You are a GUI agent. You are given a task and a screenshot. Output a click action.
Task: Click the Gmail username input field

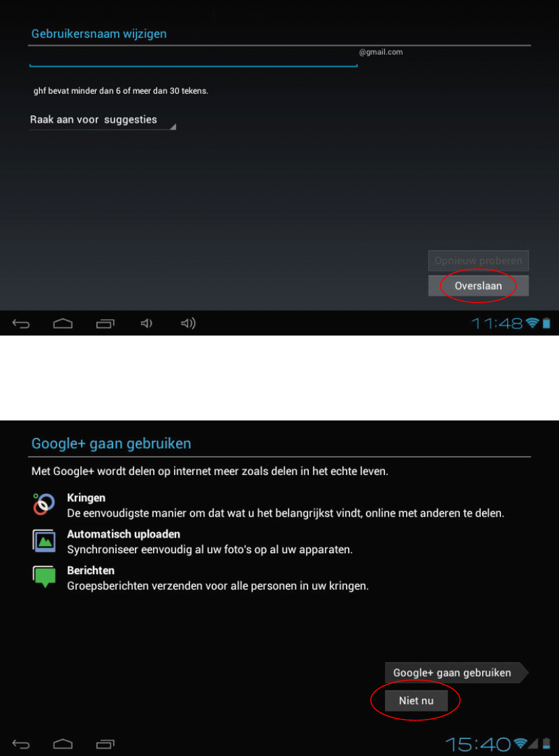coord(193,57)
